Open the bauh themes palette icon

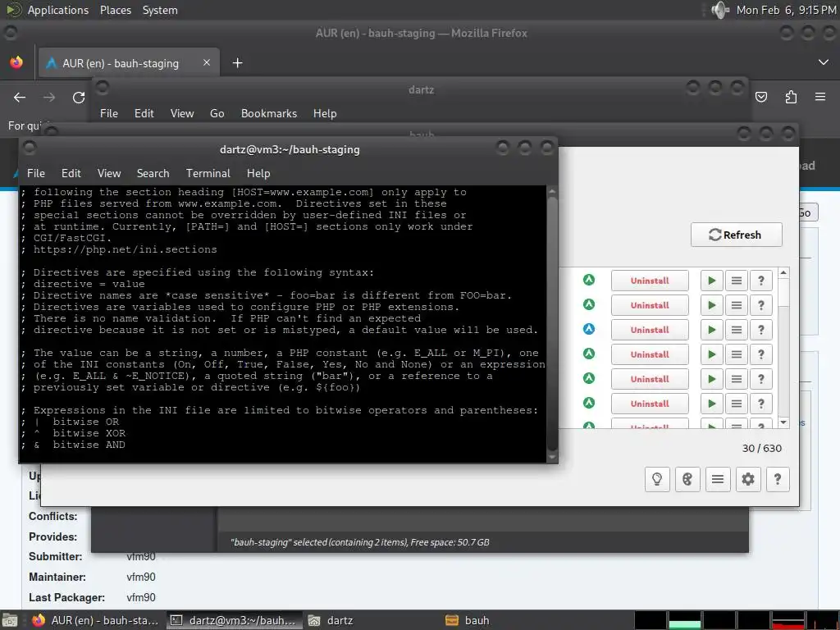tap(687, 478)
